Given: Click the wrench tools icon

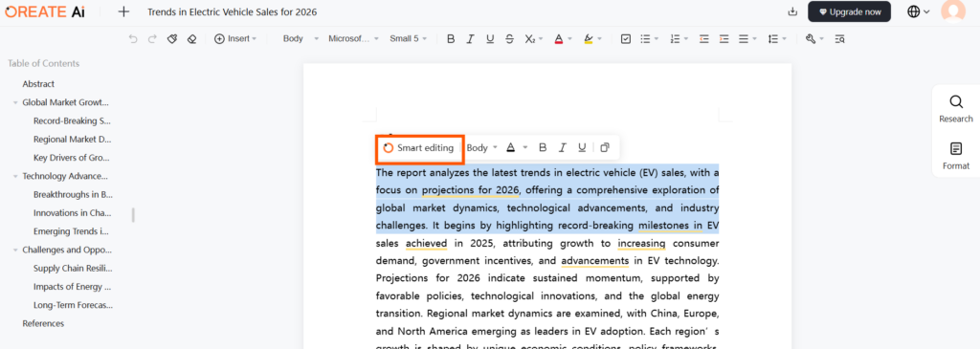Looking at the screenshot, I should pyautogui.click(x=811, y=38).
